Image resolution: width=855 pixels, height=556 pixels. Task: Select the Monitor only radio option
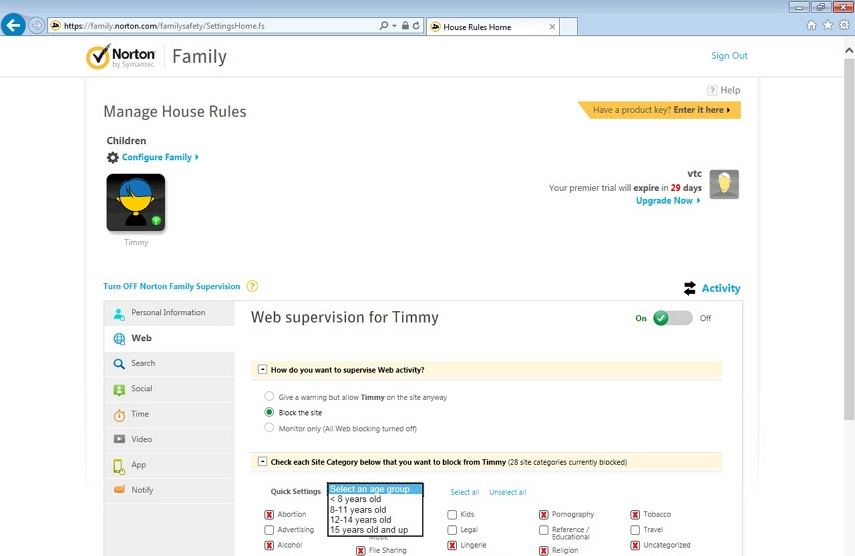click(x=269, y=428)
